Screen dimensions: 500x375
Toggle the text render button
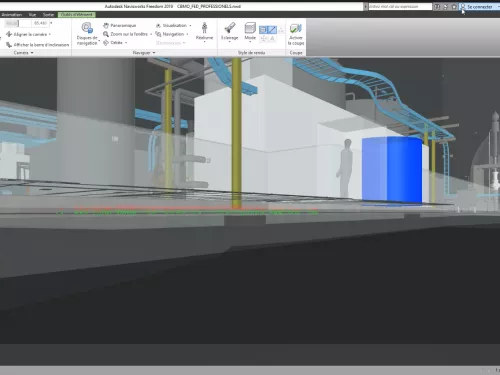pyautogui.click(x=272, y=39)
